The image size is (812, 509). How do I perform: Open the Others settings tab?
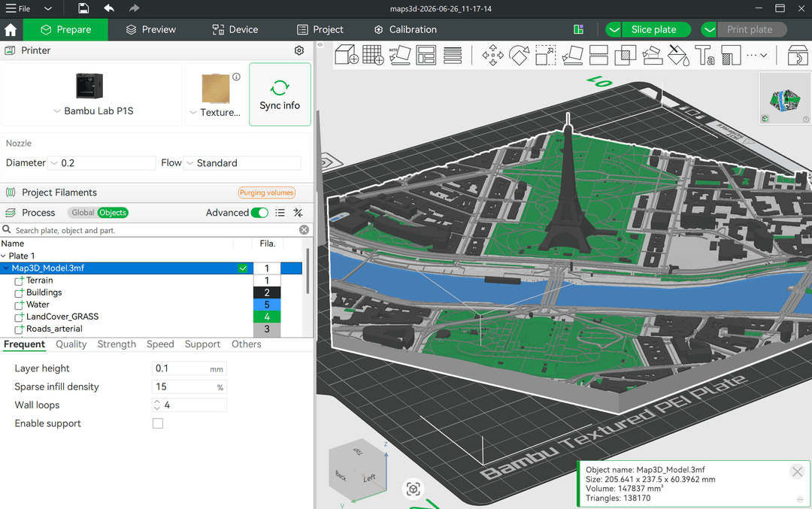[247, 344]
